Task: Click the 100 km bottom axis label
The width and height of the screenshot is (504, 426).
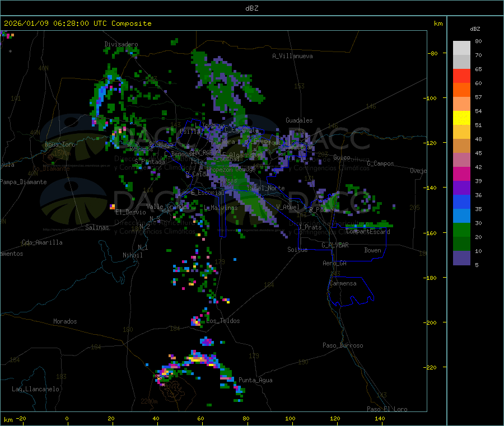Action: 290,418
